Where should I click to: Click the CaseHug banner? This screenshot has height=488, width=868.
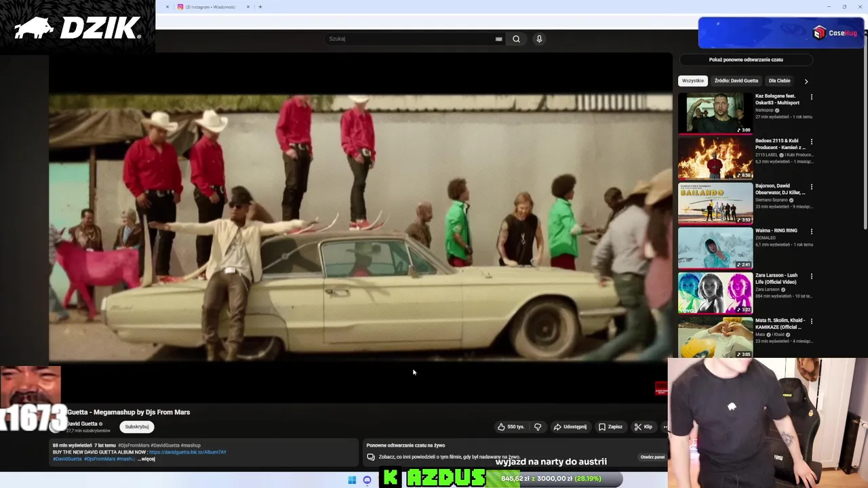[781, 33]
